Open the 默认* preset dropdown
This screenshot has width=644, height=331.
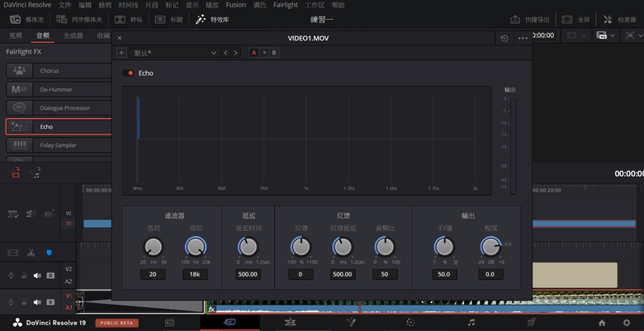tap(174, 53)
